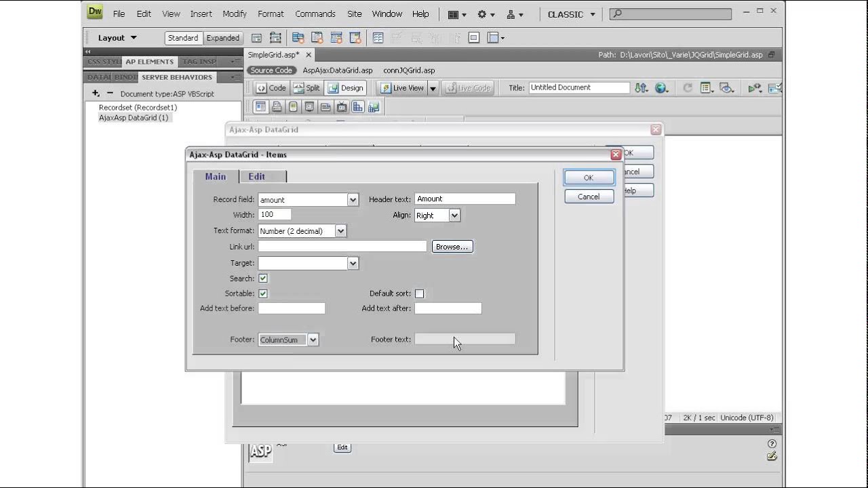The image size is (868, 488).
Task: Switch to Expanded layout mode
Action: (x=222, y=38)
